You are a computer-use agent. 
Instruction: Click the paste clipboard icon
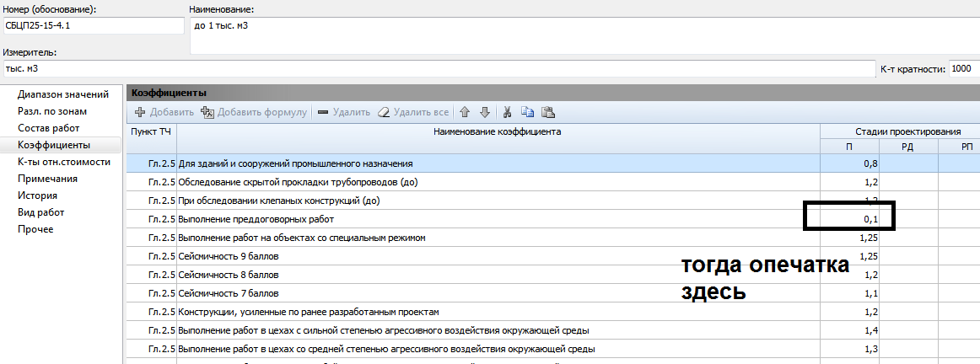(548, 112)
